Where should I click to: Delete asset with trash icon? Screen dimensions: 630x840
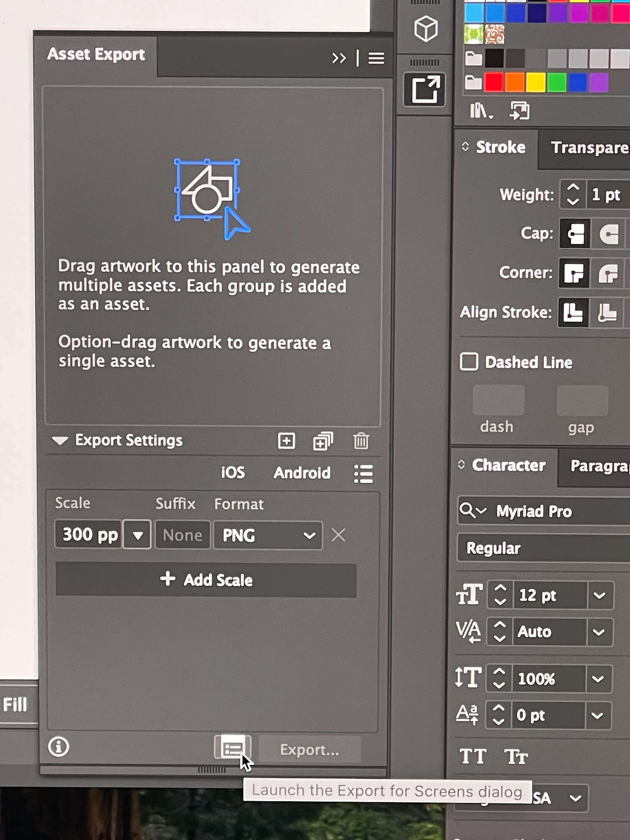tap(361, 441)
